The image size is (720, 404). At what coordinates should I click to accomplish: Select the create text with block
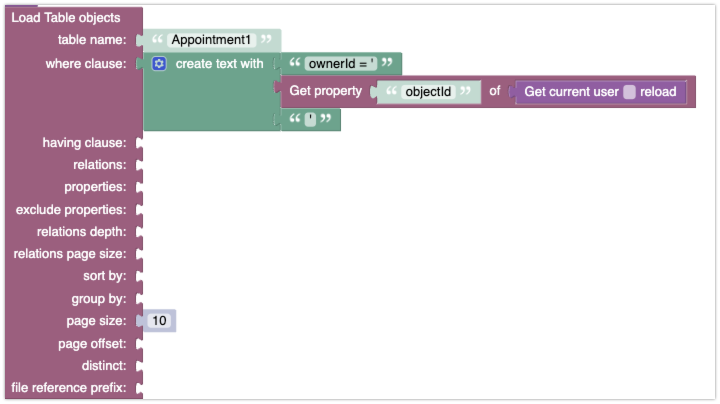219,64
